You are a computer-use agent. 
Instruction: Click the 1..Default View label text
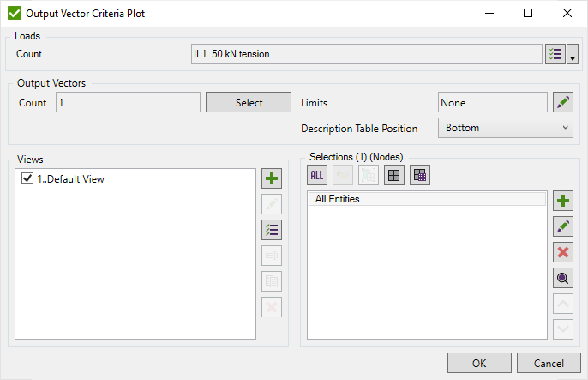(70, 179)
